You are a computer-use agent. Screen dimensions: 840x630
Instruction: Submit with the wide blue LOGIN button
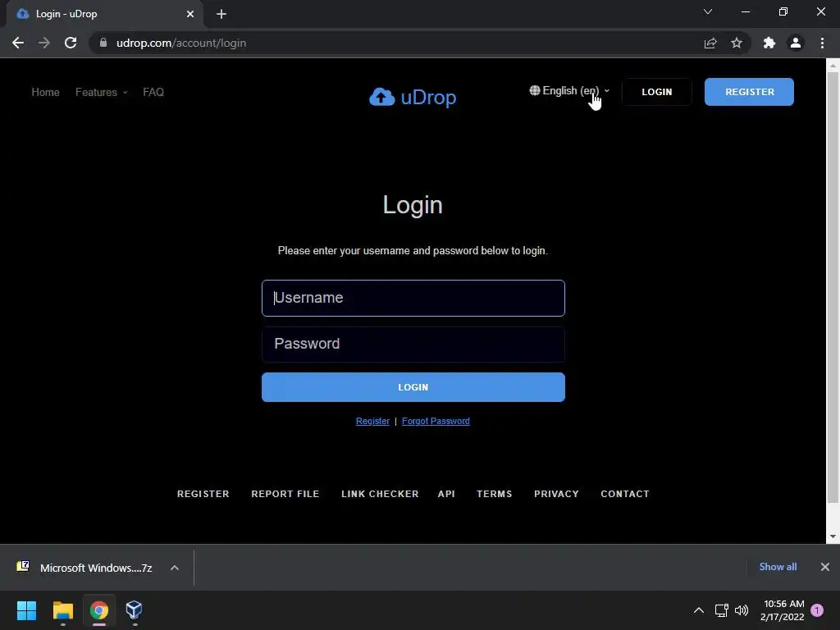click(413, 387)
